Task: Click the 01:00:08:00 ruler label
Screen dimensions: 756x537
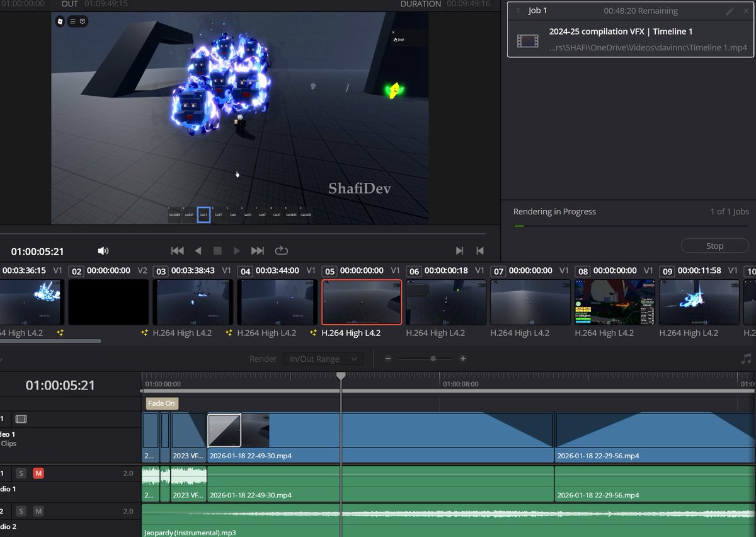Action: [461, 384]
